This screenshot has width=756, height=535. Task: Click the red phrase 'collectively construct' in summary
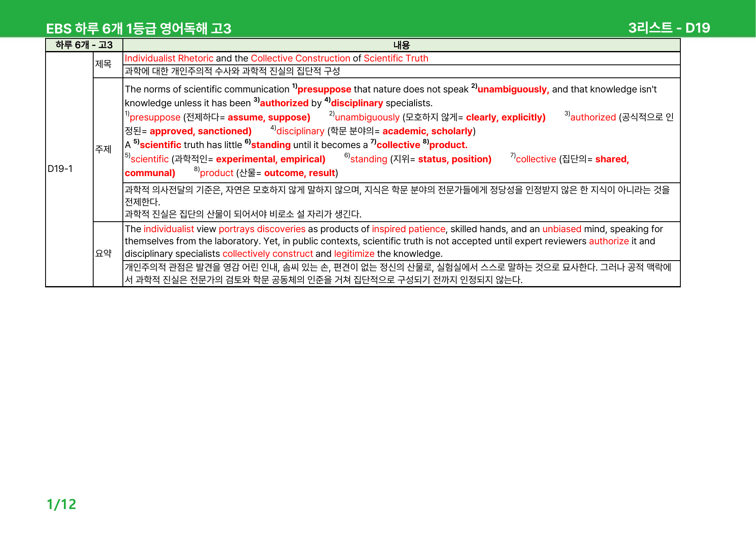267,254
